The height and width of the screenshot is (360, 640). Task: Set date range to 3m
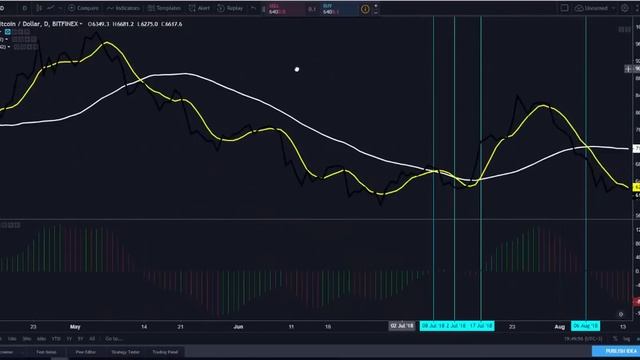27,339
